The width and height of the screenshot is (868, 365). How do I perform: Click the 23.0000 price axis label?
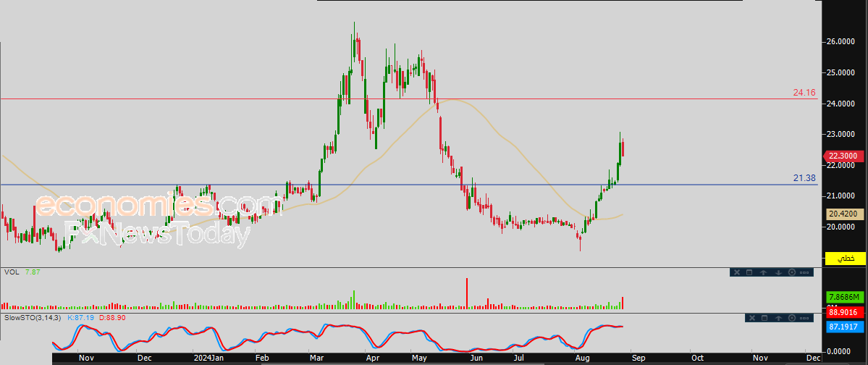[x=843, y=134]
